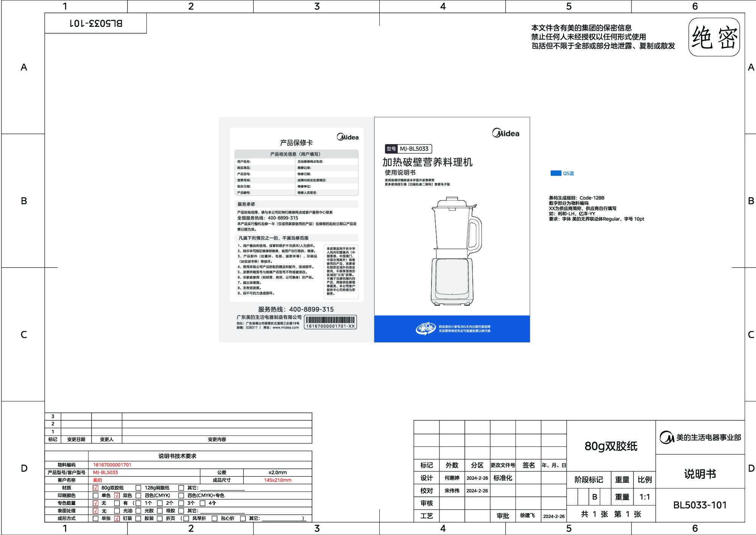The height and width of the screenshot is (535, 756).
Task: Check the 128g铜版纸 checkbox
Action: [x=138, y=488]
